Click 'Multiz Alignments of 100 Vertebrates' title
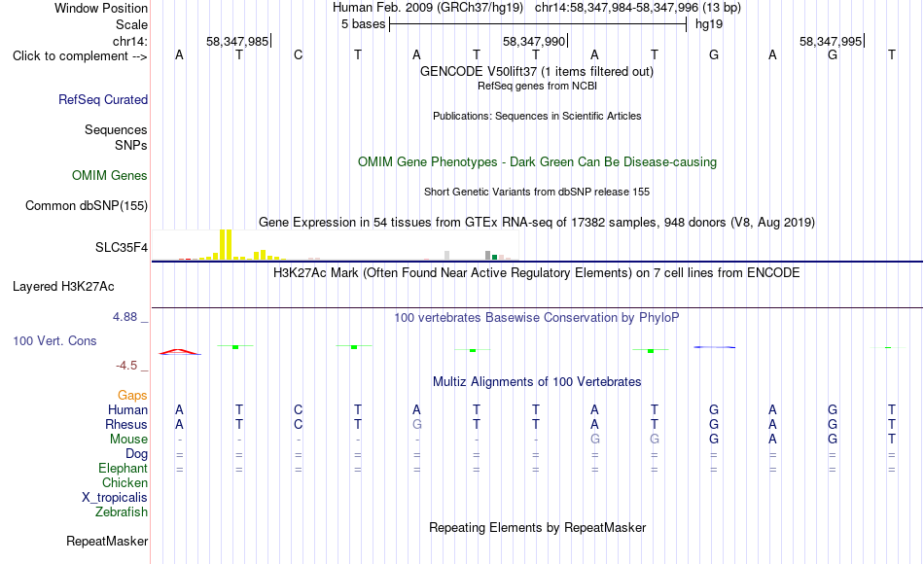Viewport: 924px width, 564px height. coord(537,382)
